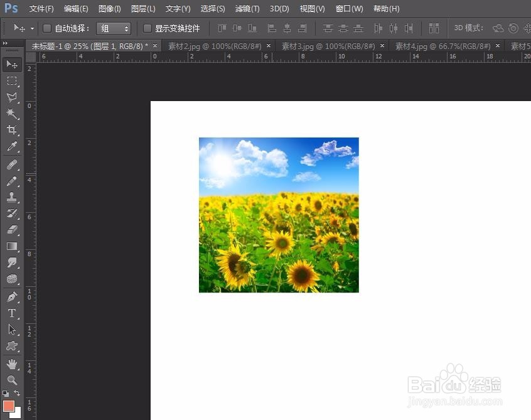Click the 3D rotate mode icon
Image resolution: width=531 pixels, height=420 pixels.
(498, 28)
